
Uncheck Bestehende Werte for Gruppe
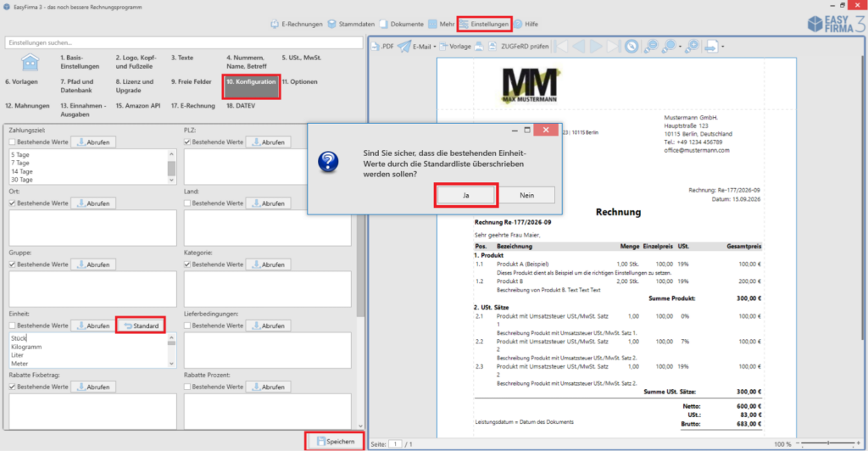coord(12,264)
